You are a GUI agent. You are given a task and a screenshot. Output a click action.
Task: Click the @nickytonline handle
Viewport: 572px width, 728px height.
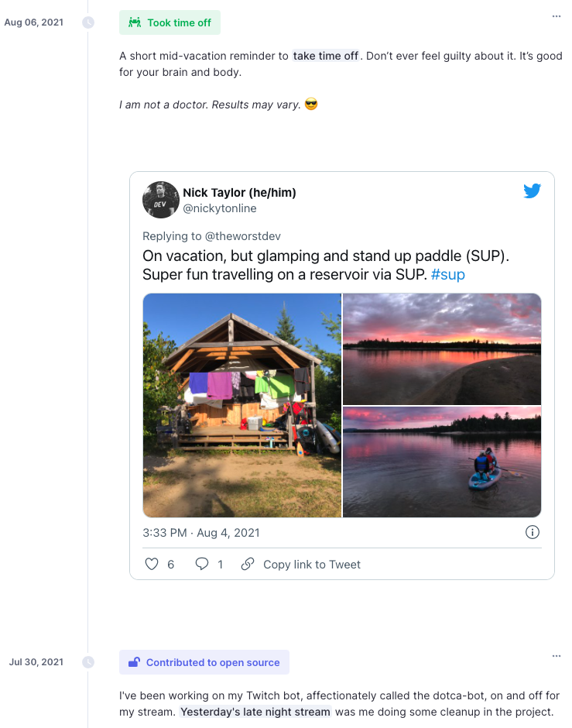220,208
